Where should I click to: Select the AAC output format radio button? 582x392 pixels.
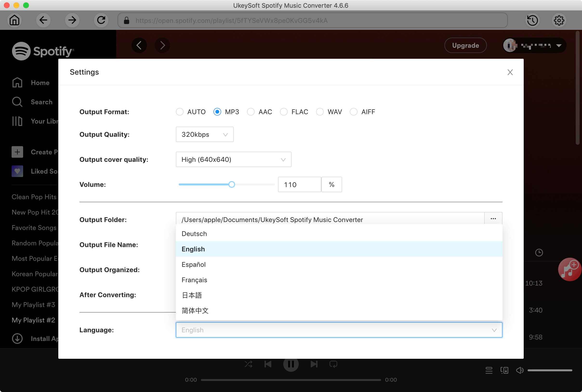[x=250, y=112]
